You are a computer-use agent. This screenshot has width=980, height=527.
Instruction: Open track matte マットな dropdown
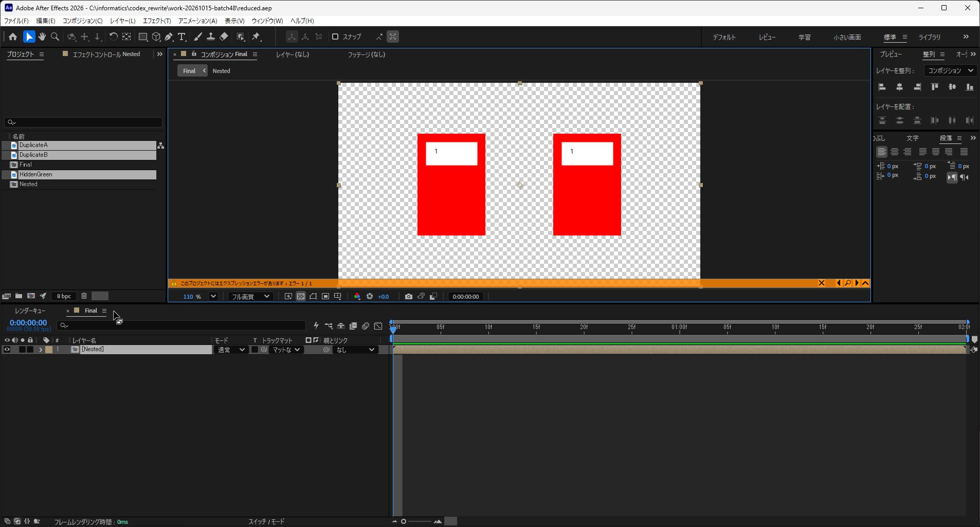(286, 350)
